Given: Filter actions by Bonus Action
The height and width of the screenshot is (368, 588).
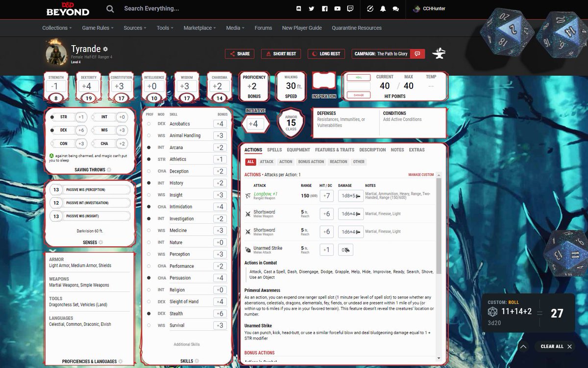Looking at the screenshot, I should tap(311, 162).
